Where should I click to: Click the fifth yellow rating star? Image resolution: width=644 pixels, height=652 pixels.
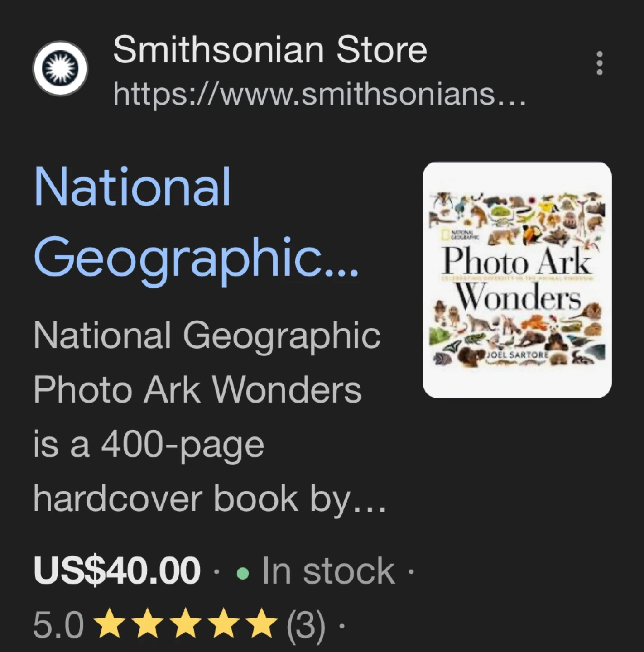point(264,623)
